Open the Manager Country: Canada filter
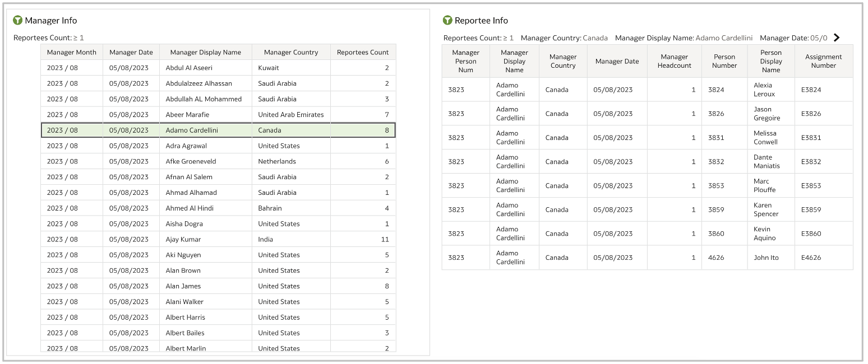 click(564, 38)
